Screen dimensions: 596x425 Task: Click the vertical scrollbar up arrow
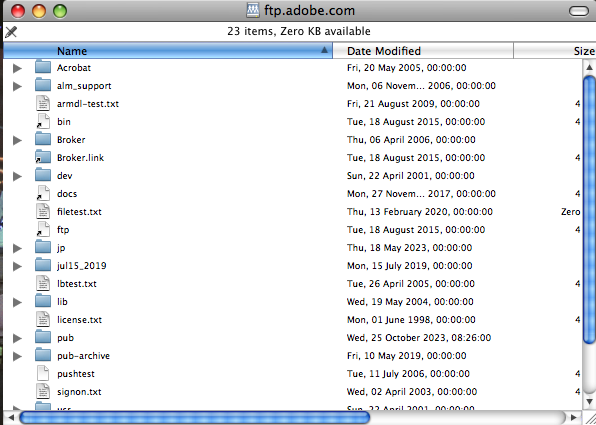pyautogui.click(x=589, y=67)
